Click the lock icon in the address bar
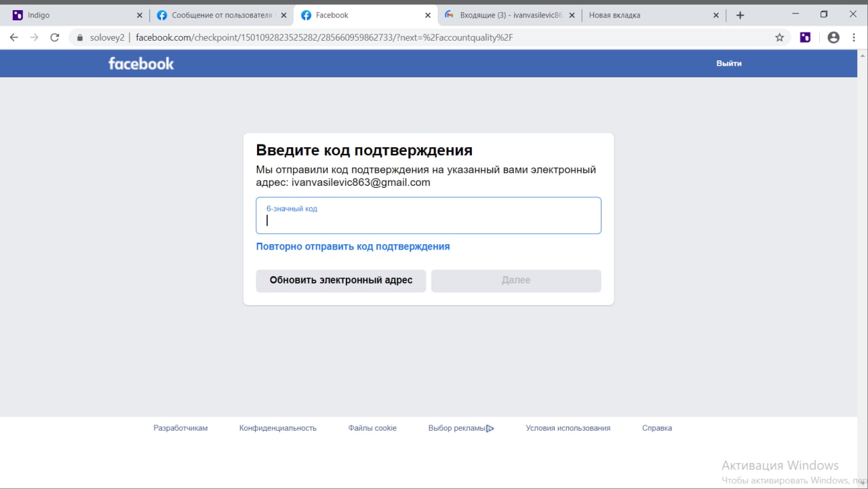 click(x=80, y=37)
